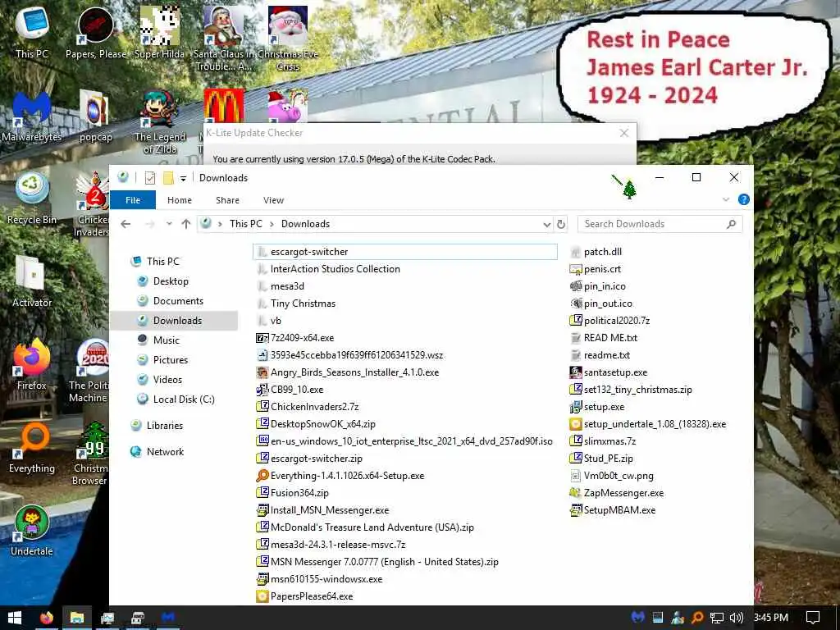Open the Activator desktop icon
This screenshot has width=840, height=630.
click(32, 282)
